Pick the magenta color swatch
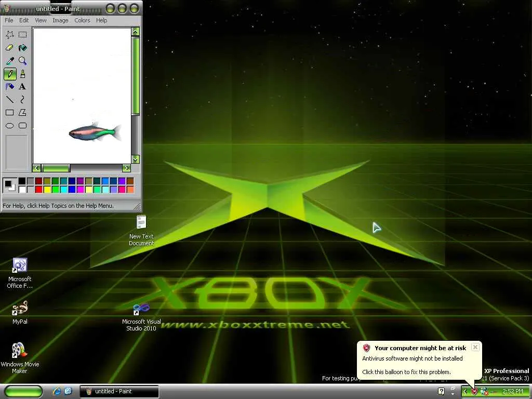 pos(81,189)
